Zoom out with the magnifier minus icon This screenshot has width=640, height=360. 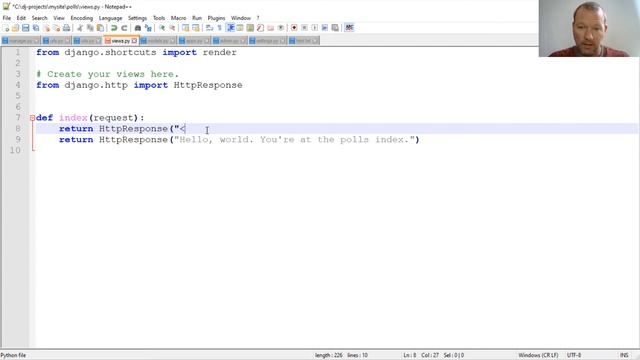click(172, 28)
